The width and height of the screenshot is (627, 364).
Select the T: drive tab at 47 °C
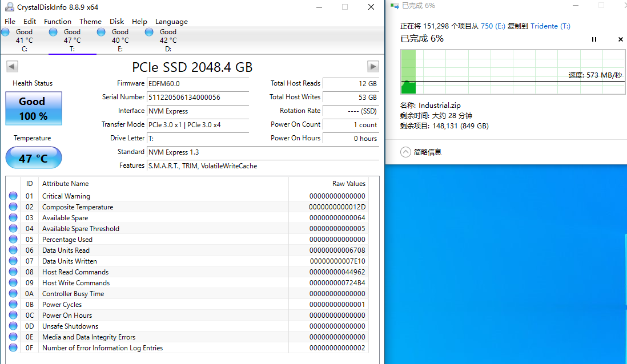click(x=73, y=40)
